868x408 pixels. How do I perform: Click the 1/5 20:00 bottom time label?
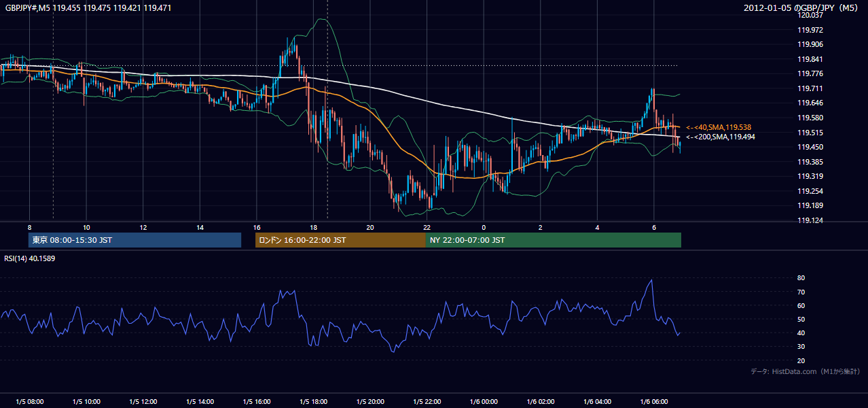pyautogui.click(x=370, y=402)
